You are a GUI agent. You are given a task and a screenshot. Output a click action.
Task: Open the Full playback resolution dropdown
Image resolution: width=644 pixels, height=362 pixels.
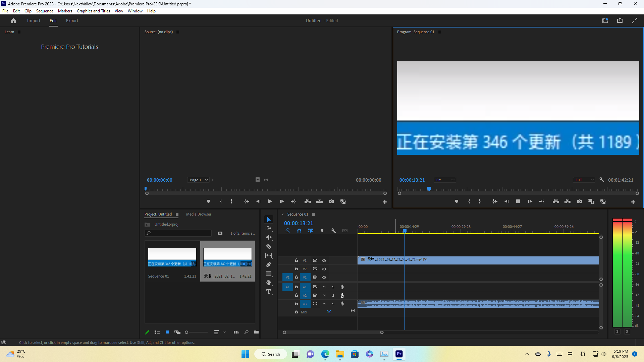coord(584,180)
